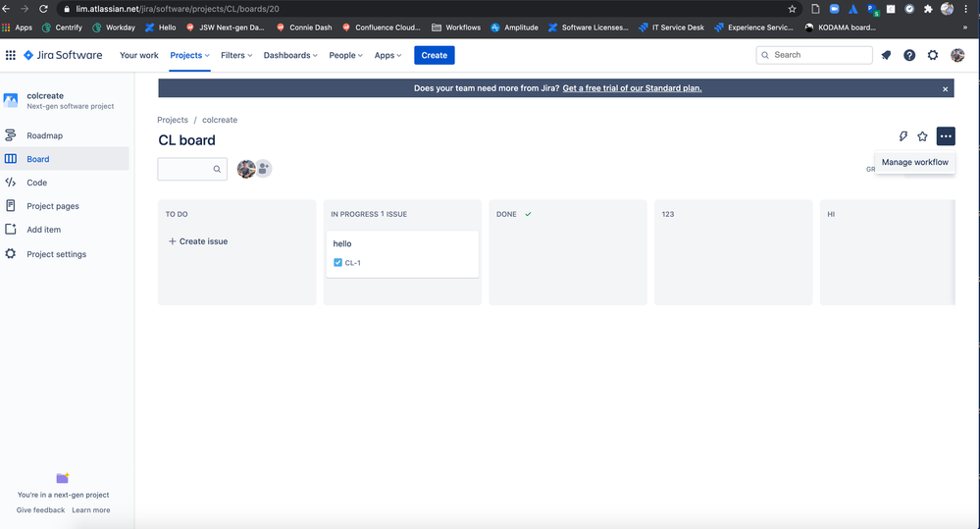
Task: Click Create issue in TO DO column
Action: click(198, 241)
